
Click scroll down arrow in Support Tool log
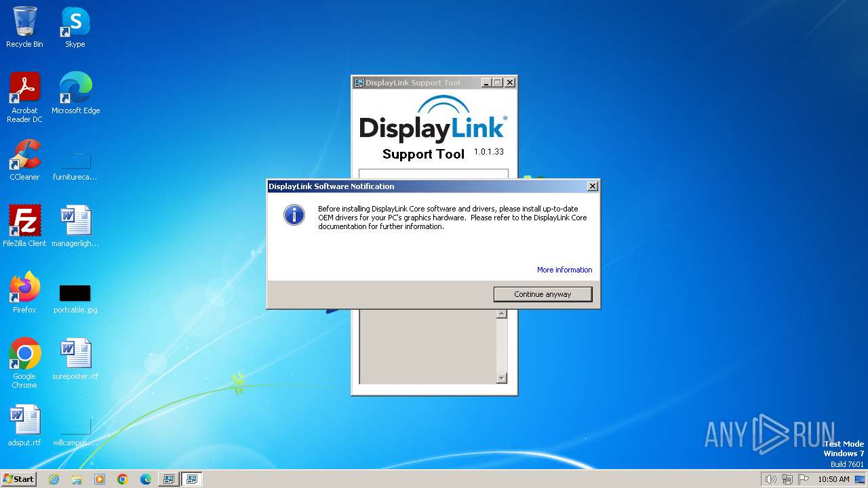tap(502, 378)
